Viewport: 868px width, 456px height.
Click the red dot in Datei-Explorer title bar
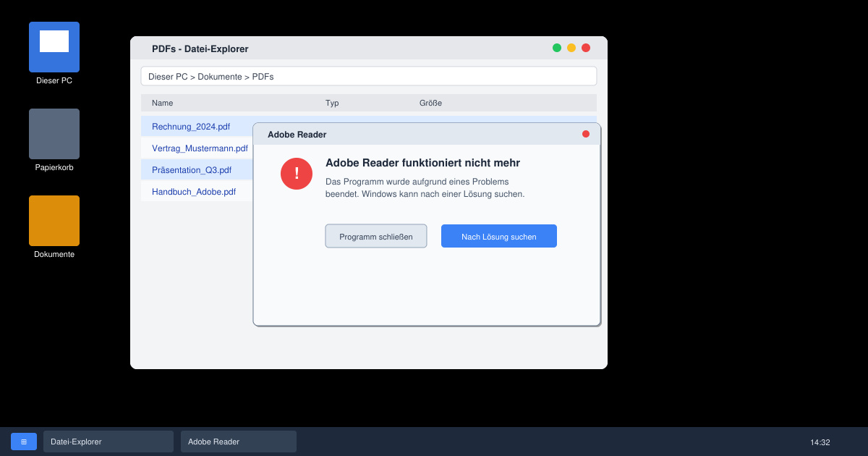coord(586,48)
